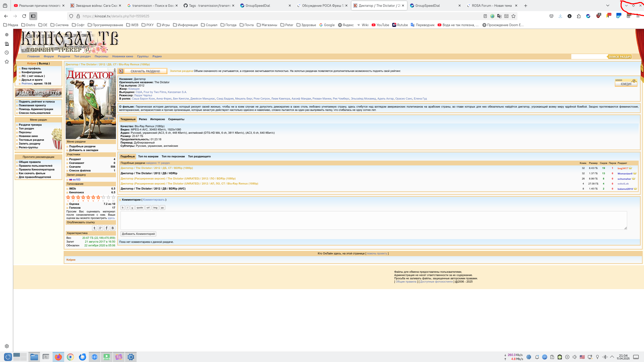Click inside the comment text area
The image size is (644, 362).
(373, 220)
